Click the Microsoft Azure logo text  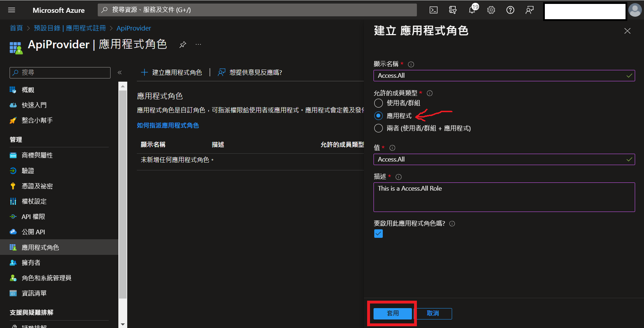coord(59,10)
